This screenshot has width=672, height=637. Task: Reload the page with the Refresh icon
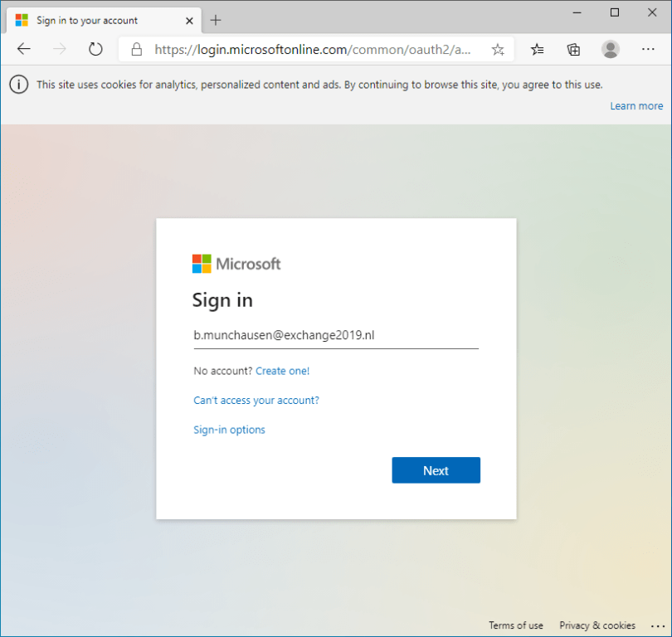point(95,50)
